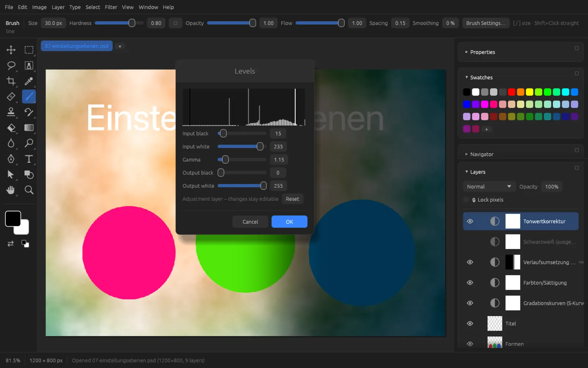Hide the Tonwertkorrektur layer
This screenshot has width=588, height=368.
click(x=470, y=221)
